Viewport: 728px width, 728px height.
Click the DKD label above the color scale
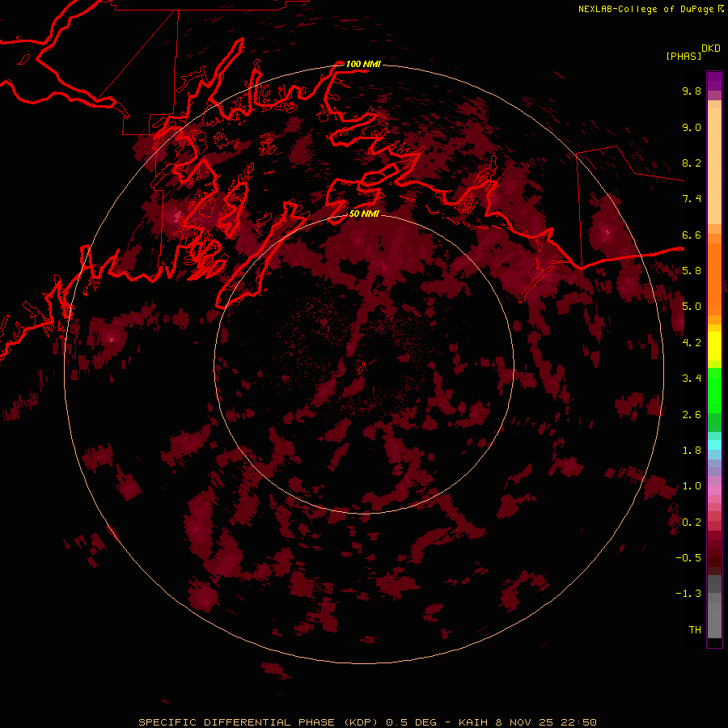tap(710, 49)
